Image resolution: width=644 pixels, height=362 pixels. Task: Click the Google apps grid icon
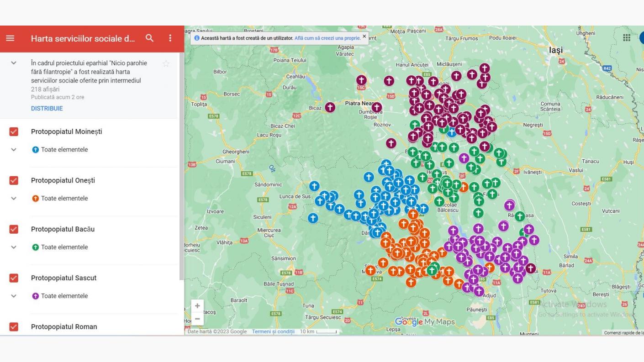pos(627,37)
